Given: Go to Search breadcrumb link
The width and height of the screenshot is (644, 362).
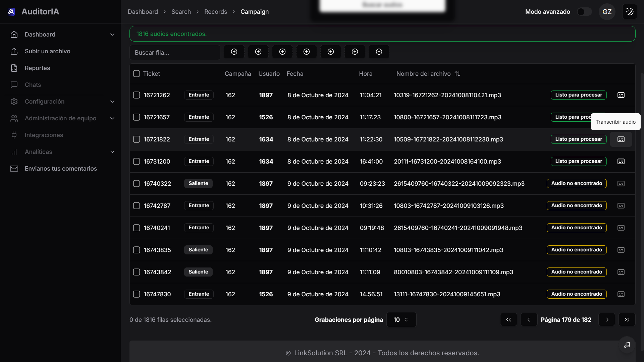Looking at the screenshot, I should (181, 12).
